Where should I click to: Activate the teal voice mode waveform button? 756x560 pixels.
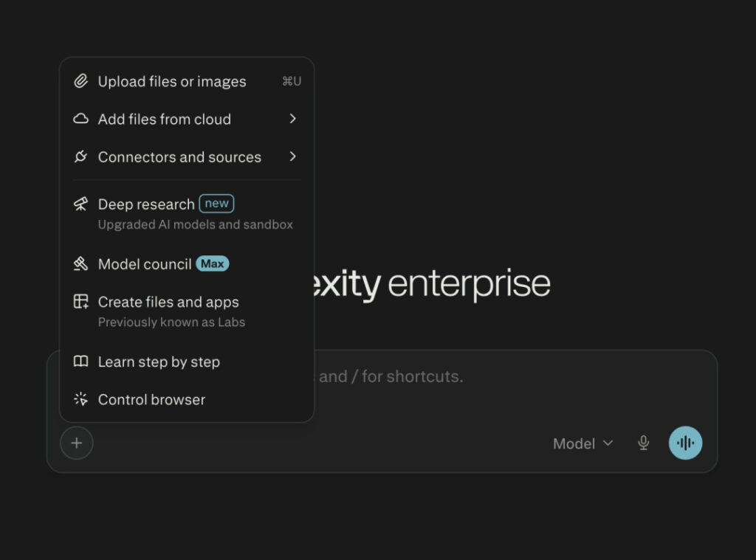tap(685, 443)
